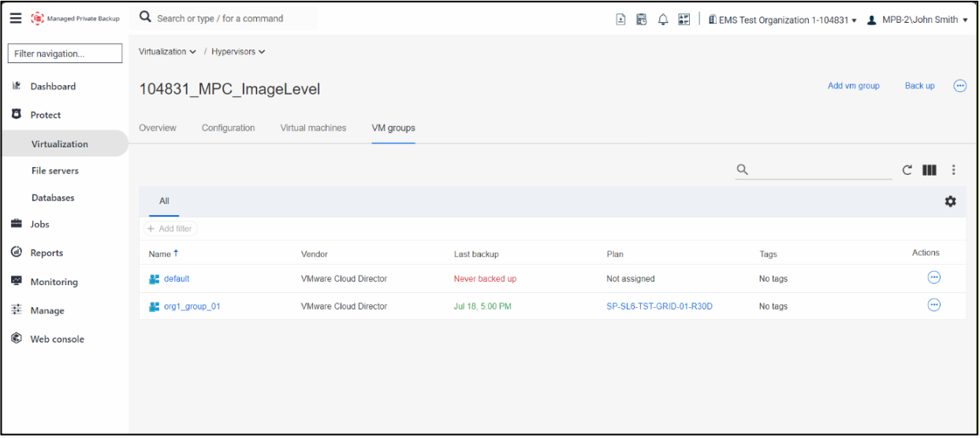980x438 pixels.
Task: Click the Jul 18, 5:00 PM backup time
Action: pyautogui.click(x=483, y=306)
